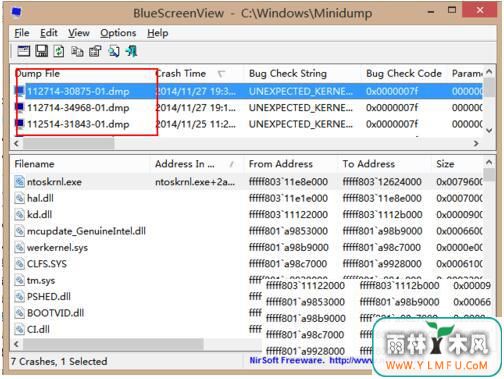Screen dimensions: 504x379
Task: Click the file icon beside PSHED.dll
Action: (x=20, y=297)
